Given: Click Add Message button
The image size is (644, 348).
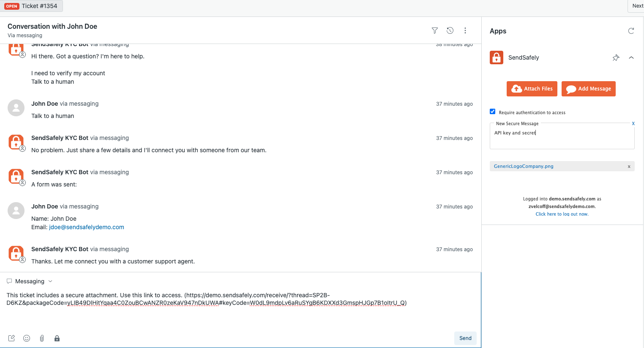Looking at the screenshot, I should click(589, 89).
